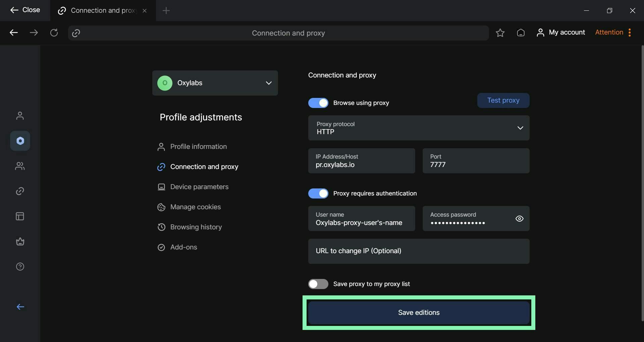
Task: Toggle Browse using proxy switch
Action: tap(318, 103)
